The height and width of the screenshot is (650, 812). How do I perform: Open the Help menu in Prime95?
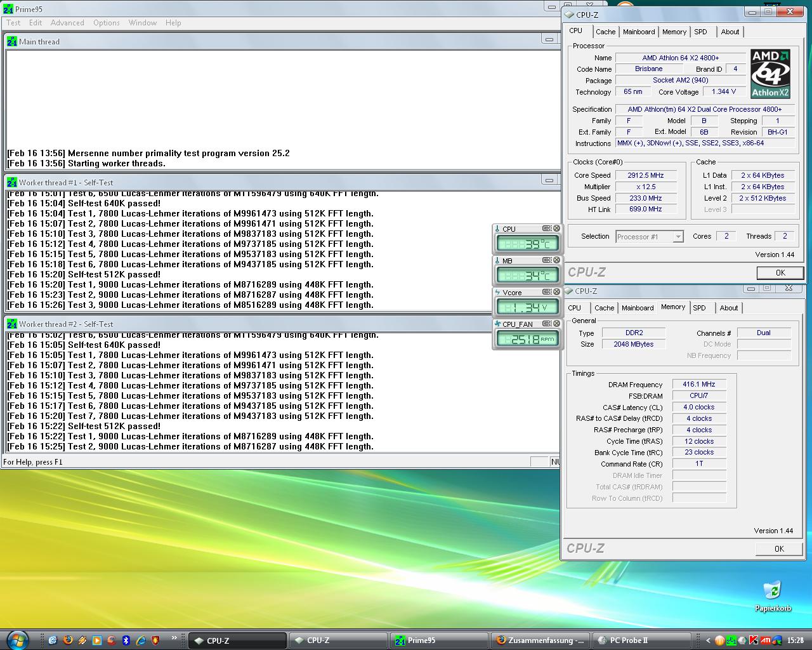(173, 22)
